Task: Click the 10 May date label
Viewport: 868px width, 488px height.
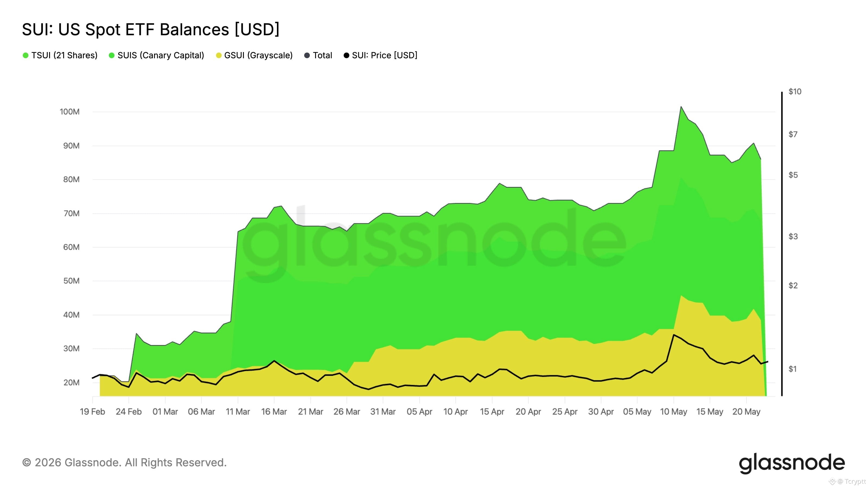Action: [x=674, y=412]
